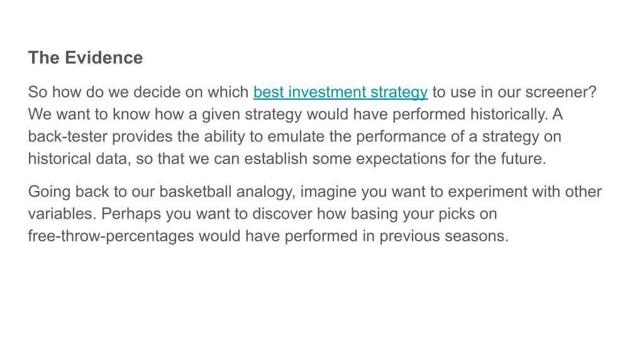
Task: Click the word 'historically.' in first paragraph
Action: (509, 114)
